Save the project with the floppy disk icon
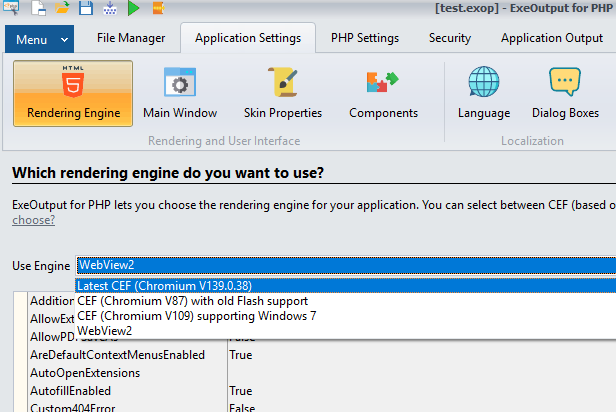Image resolution: width=616 pixels, height=412 pixels. [x=85, y=9]
